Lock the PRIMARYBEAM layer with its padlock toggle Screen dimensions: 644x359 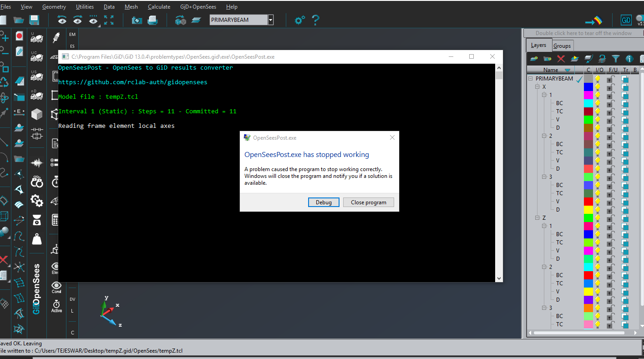click(610, 79)
